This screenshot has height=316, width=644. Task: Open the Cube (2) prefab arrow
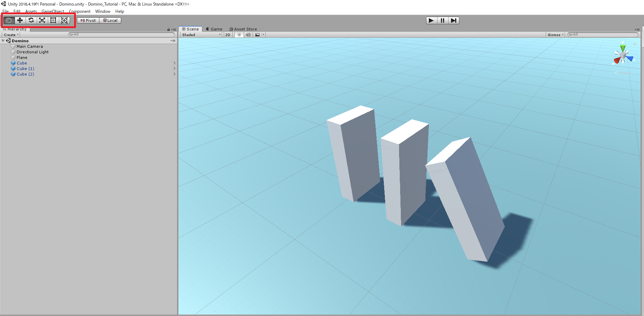click(174, 74)
